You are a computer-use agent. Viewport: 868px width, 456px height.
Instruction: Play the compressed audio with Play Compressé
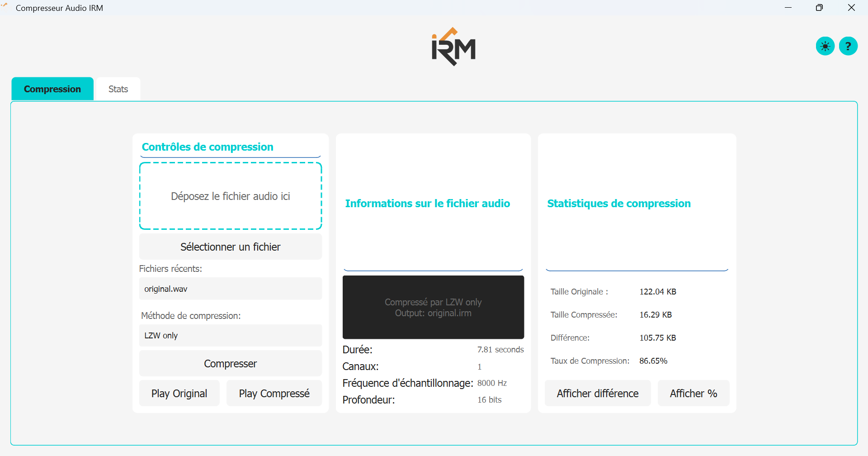(x=274, y=394)
